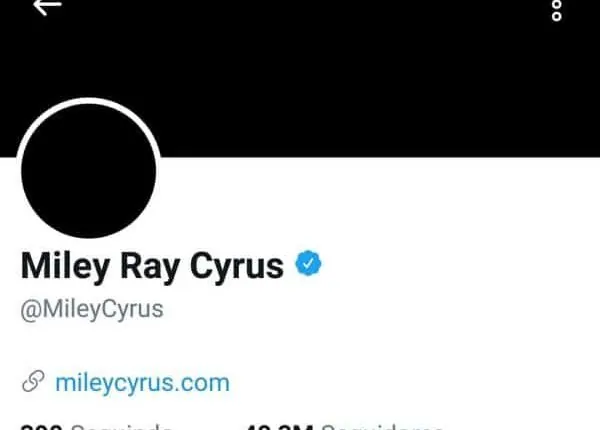600x430 pixels.
Task: Open the black circular profile picture
Action: pos(88,171)
